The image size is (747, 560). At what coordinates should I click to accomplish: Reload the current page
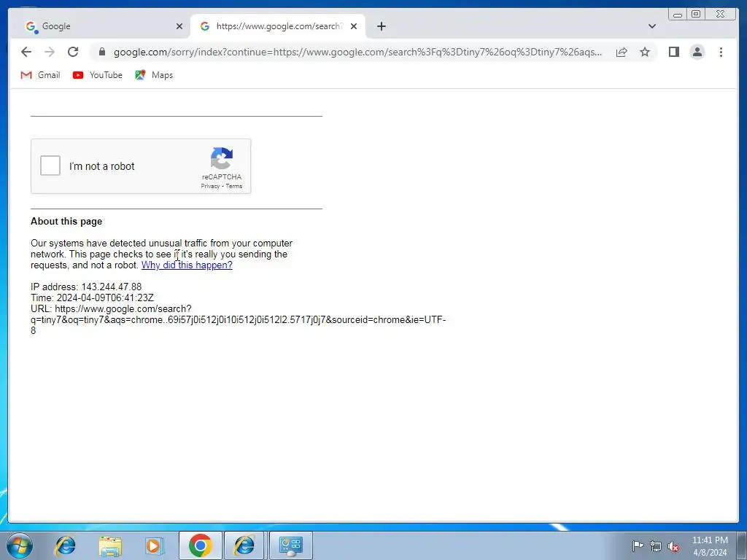point(73,52)
